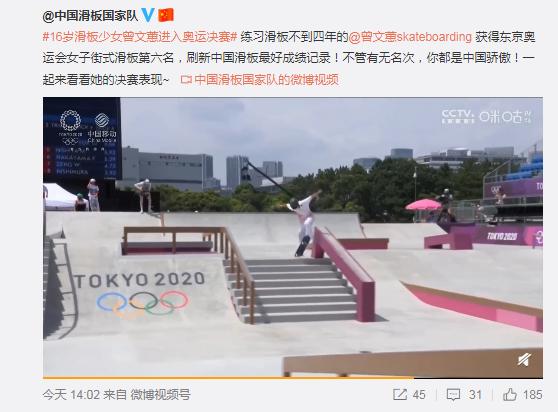Click the blue verified V badge
The image size is (558, 412).
(148, 15)
